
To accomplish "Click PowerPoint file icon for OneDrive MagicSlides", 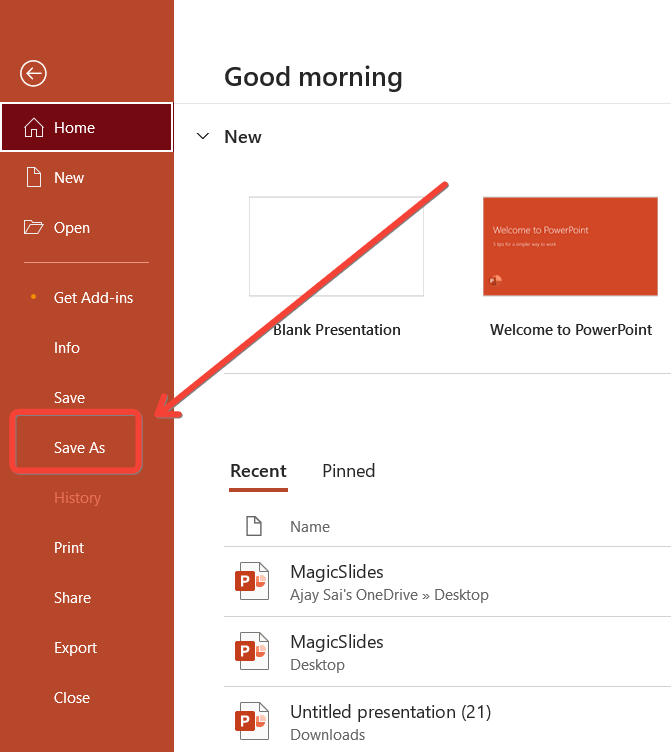I will click(252, 582).
